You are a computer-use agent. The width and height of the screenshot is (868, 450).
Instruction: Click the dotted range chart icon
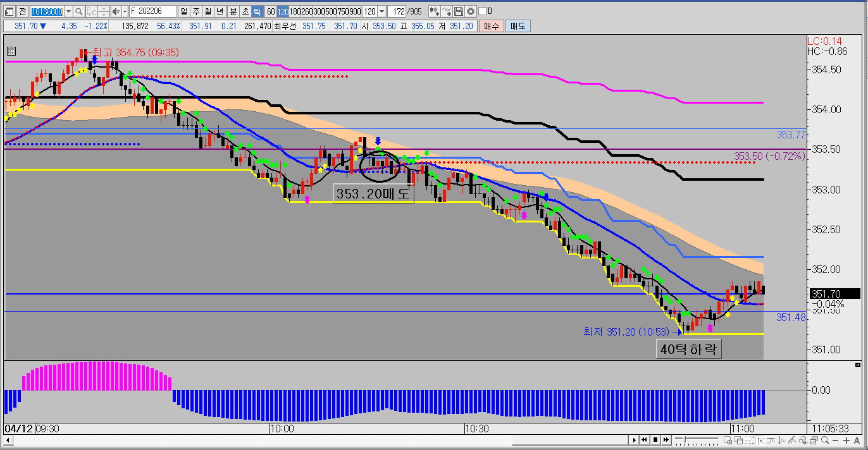[x=749, y=440]
